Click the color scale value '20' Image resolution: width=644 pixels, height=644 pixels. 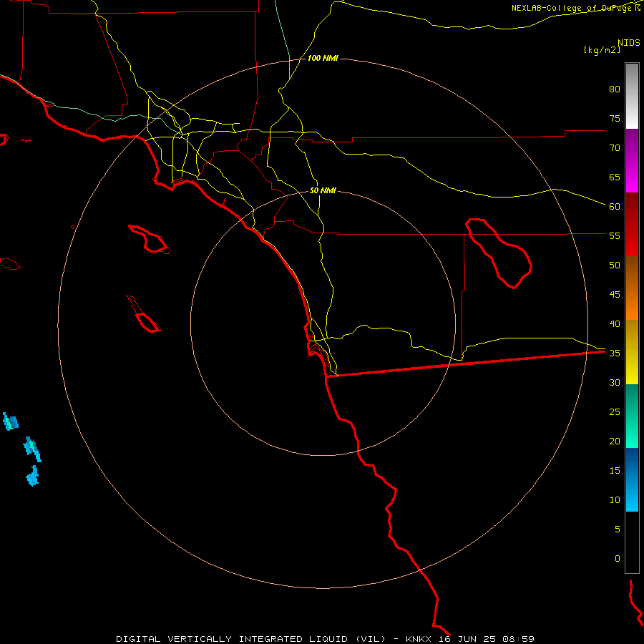(615, 441)
